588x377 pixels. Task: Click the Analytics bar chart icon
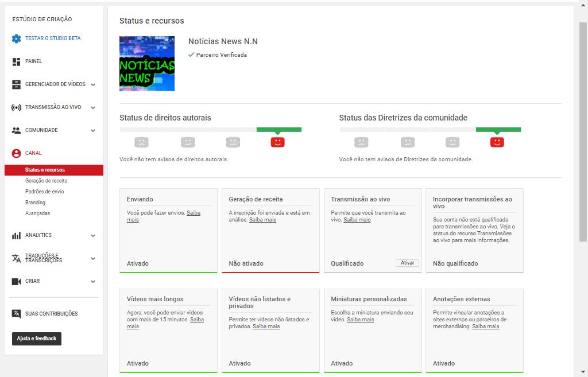[x=16, y=235]
